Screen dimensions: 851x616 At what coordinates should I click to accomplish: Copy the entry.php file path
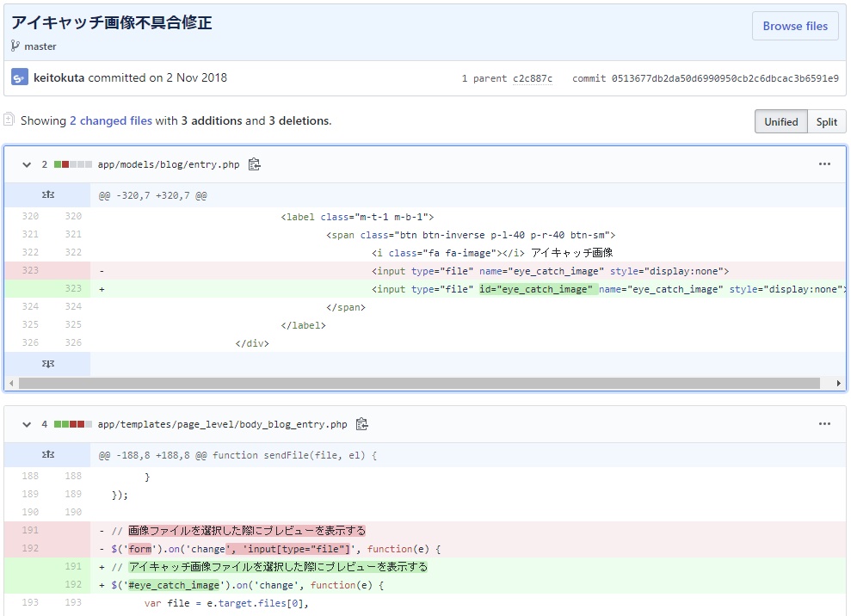tap(254, 164)
